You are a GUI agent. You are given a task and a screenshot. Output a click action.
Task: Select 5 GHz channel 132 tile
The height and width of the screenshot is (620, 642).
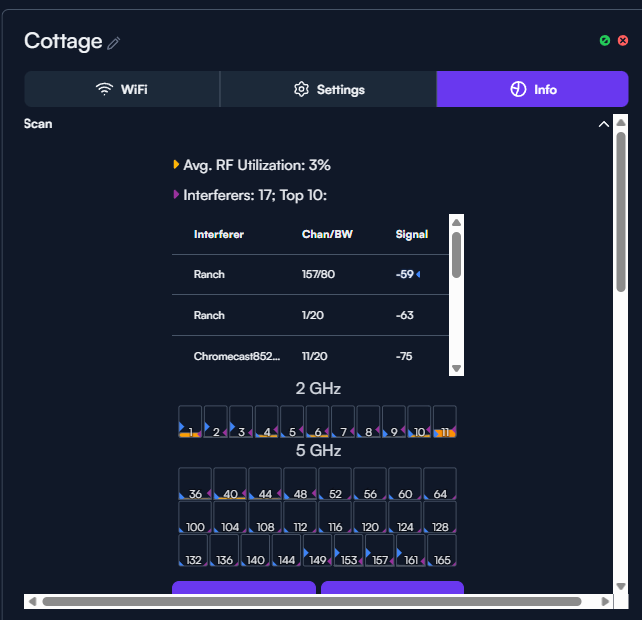pyautogui.click(x=193, y=550)
